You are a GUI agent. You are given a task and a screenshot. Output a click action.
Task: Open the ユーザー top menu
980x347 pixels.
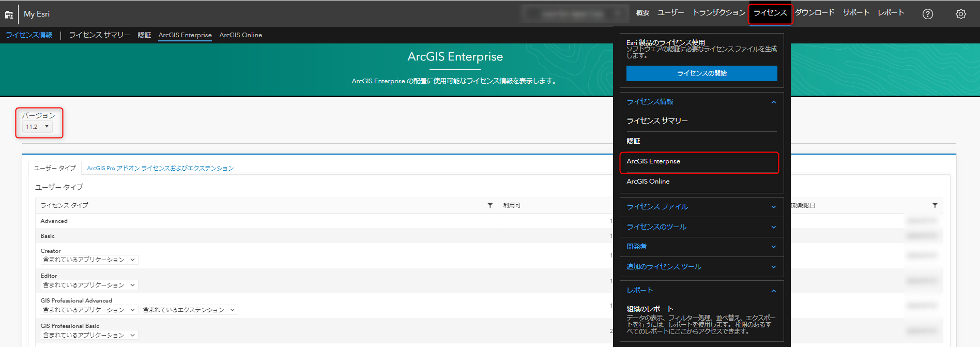click(670, 13)
